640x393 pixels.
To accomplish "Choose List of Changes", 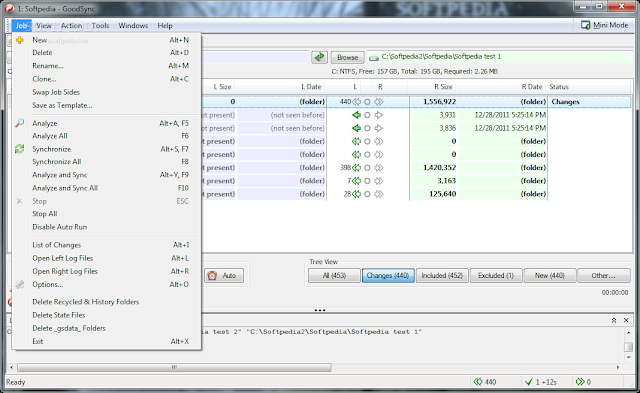I will [107, 245].
